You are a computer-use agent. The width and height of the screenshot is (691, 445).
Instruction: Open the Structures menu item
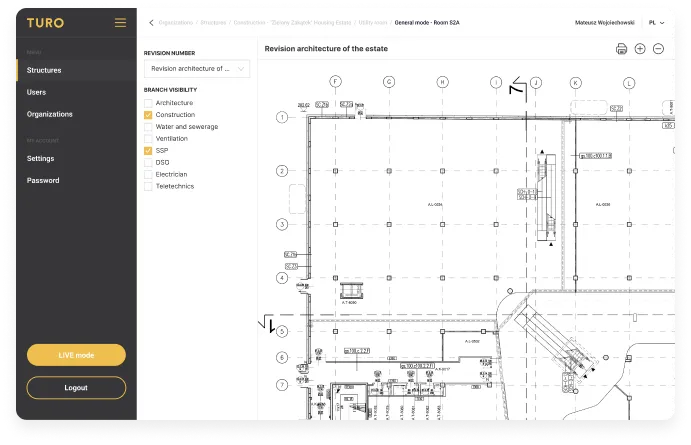coord(77,70)
